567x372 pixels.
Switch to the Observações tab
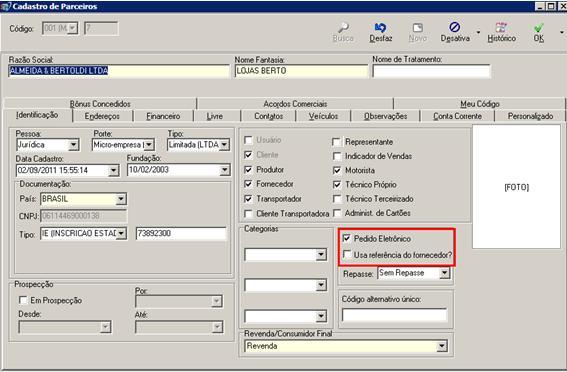pyautogui.click(x=385, y=116)
